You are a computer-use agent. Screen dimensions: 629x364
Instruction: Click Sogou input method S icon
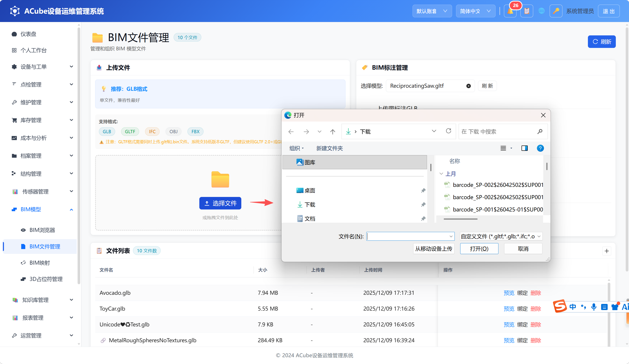(560, 306)
